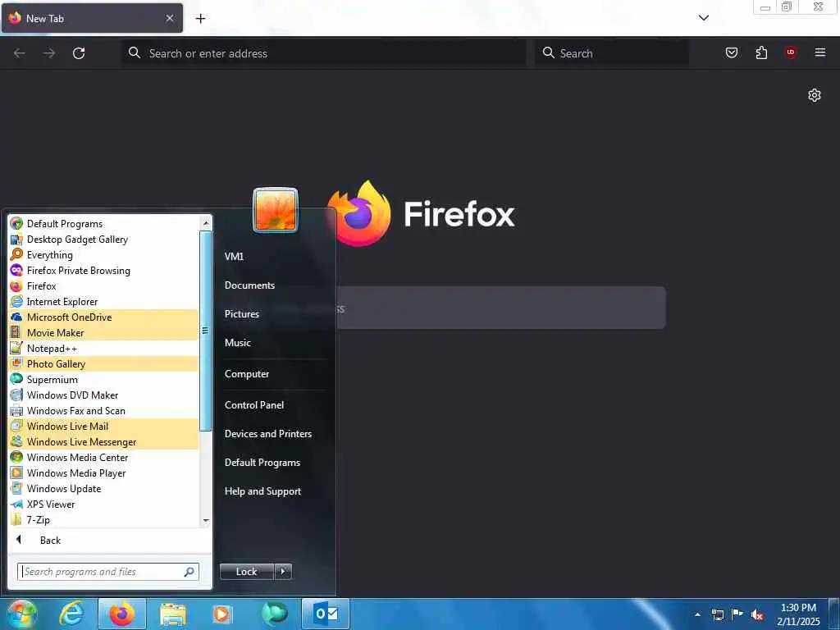Open Windows Fax and Scan
The width and height of the screenshot is (840, 630).
point(104,410)
